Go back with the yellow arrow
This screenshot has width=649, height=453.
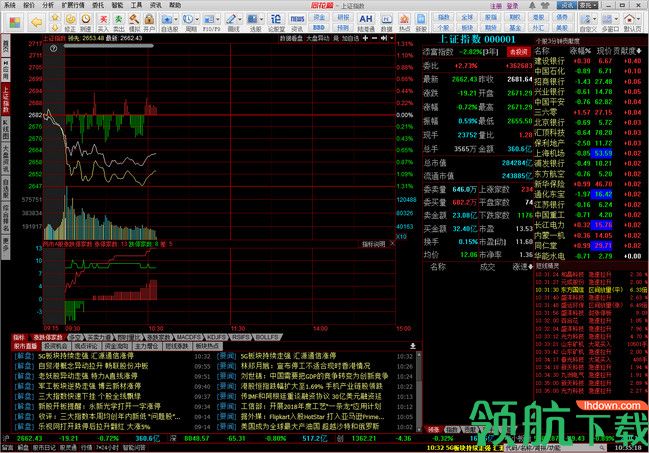(37, 22)
